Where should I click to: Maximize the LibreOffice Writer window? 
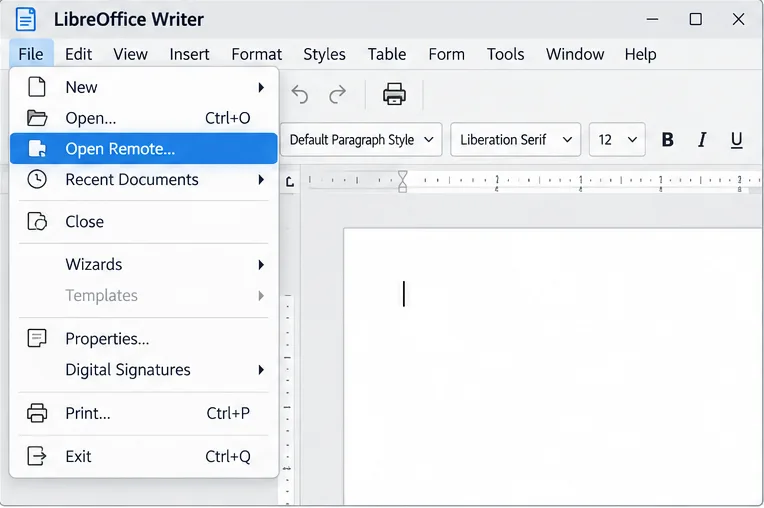696,19
